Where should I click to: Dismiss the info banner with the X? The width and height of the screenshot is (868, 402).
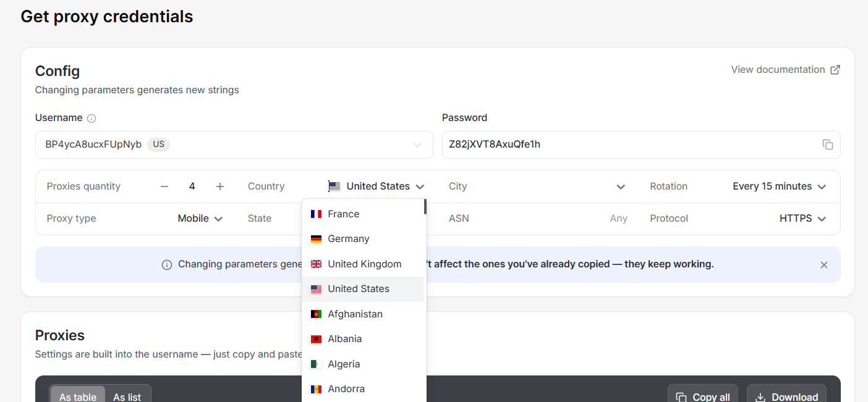823,265
